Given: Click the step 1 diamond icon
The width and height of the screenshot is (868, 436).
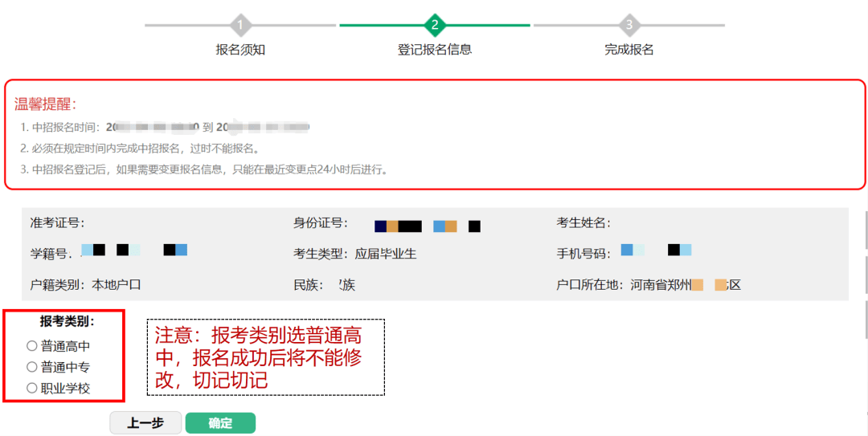Looking at the screenshot, I should (x=240, y=25).
